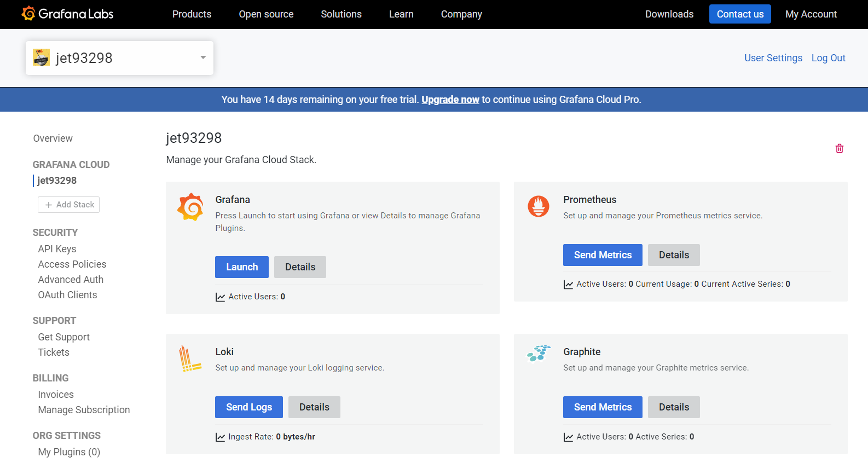This screenshot has height=463, width=868.
Task: Open Get Support
Action: (x=63, y=337)
